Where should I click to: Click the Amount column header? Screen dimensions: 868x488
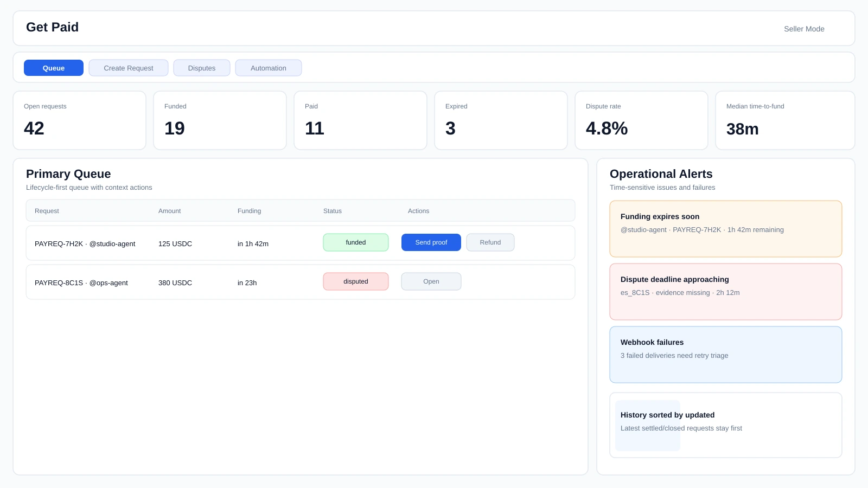pos(170,211)
